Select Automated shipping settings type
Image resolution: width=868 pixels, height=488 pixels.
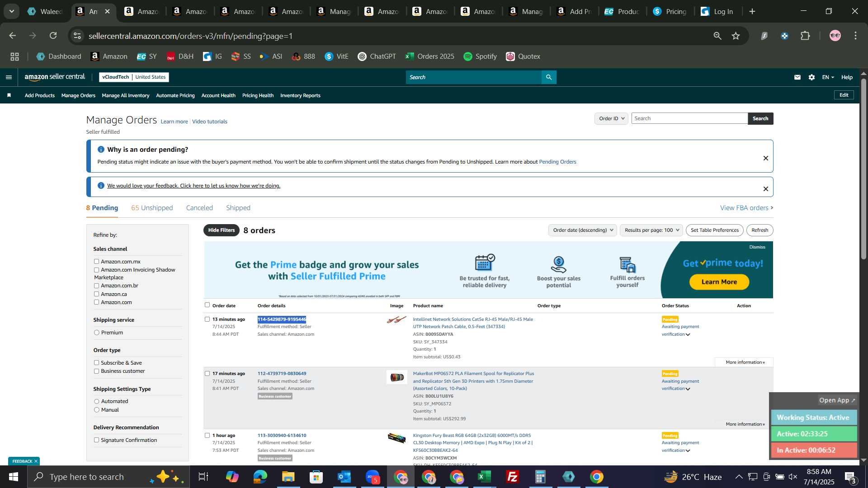click(96, 401)
